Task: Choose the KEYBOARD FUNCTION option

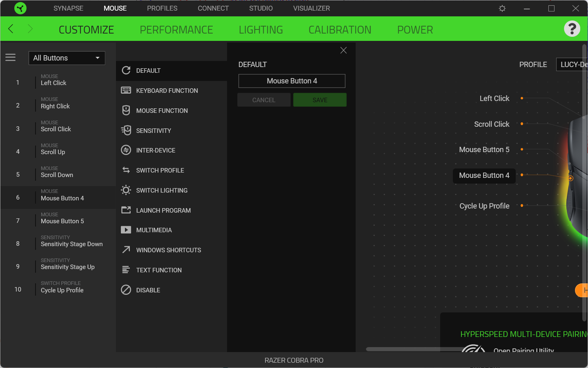Action: pos(171,90)
